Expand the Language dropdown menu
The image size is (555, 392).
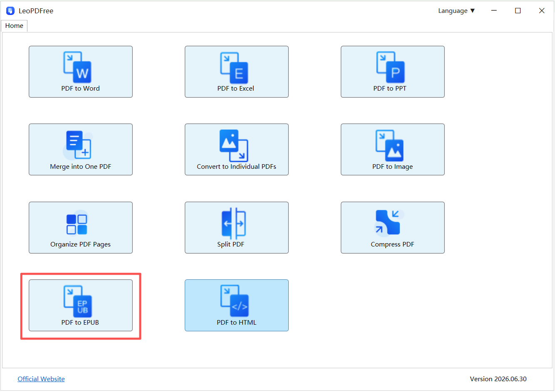pos(456,11)
